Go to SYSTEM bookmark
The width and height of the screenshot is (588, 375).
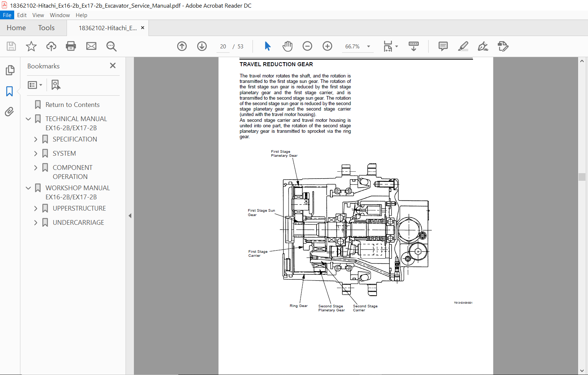pos(64,153)
